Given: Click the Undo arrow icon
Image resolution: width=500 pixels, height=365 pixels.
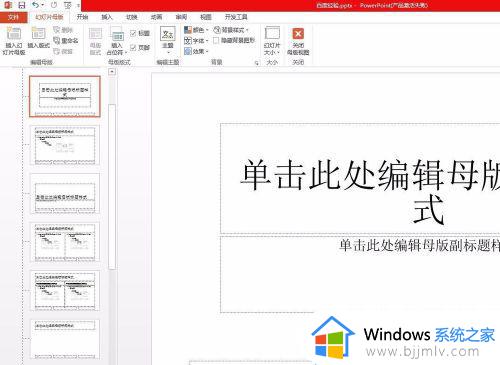Looking at the screenshot, I should point(36,5).
